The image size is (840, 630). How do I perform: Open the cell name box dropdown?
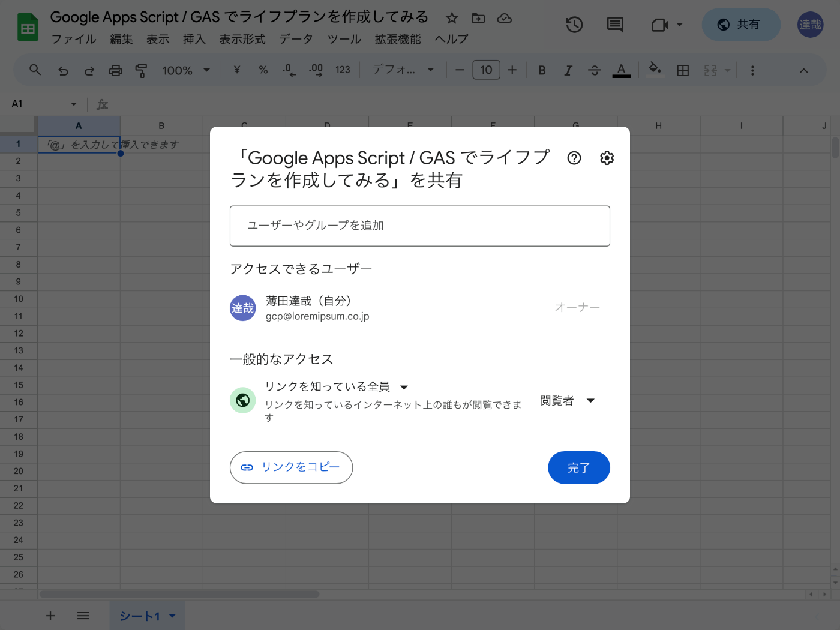click(x=73, y=104)
